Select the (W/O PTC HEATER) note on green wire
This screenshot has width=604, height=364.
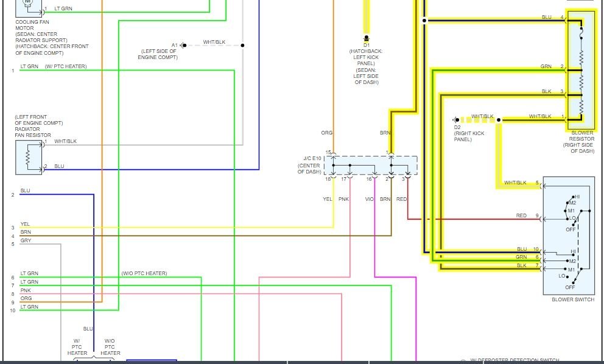(x=144, y=273)
